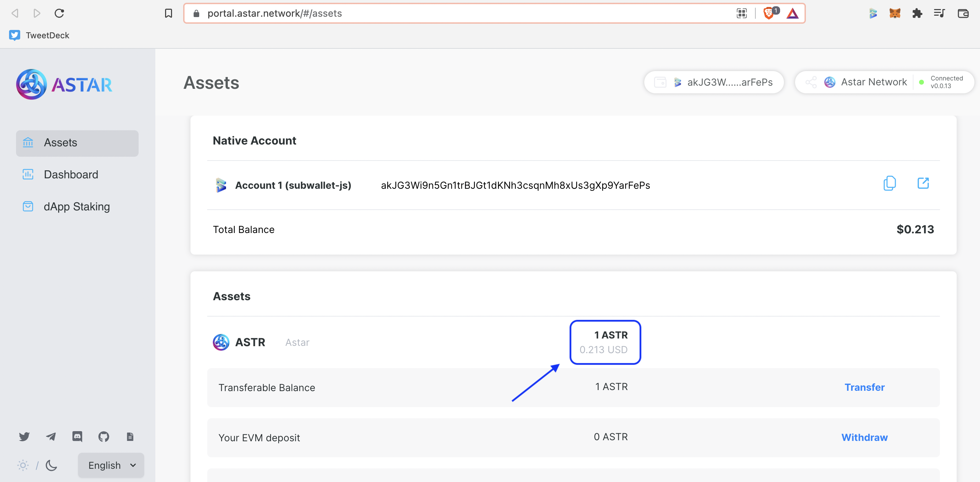980x482 pixels.
Task: Open Brave Rewards triangle icon
Action: click(x=792, y=14)
